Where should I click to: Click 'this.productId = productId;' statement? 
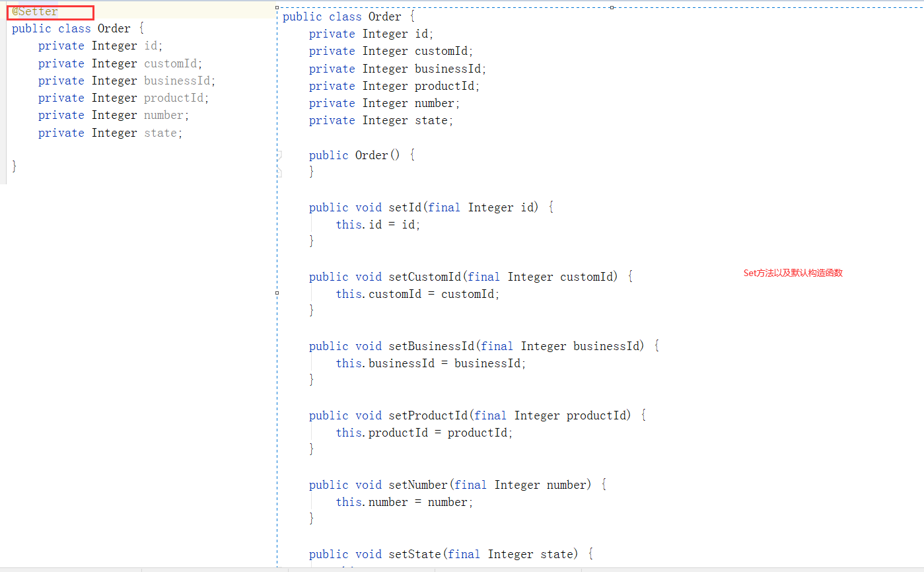(x=424, y=433)
